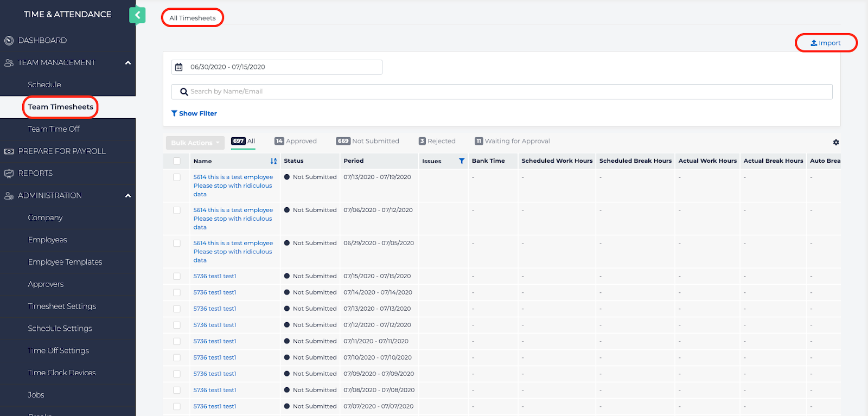The width and height of the screenshot is (868, 416).
Task: Click the Prepare for Payroll money icon
Action: [x=9, y=151]
